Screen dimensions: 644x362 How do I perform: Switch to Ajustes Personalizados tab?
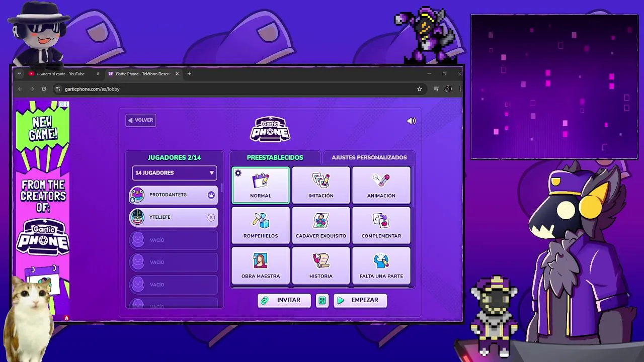[369, 157]
